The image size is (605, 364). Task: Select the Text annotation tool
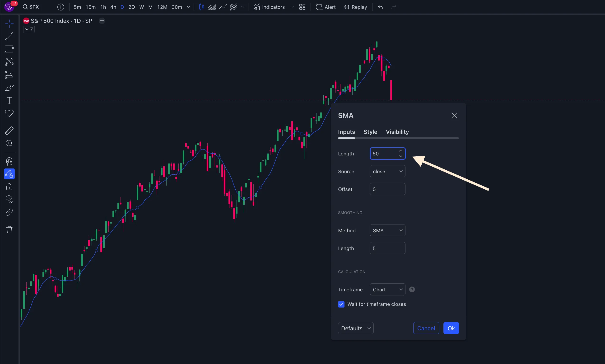9,100
